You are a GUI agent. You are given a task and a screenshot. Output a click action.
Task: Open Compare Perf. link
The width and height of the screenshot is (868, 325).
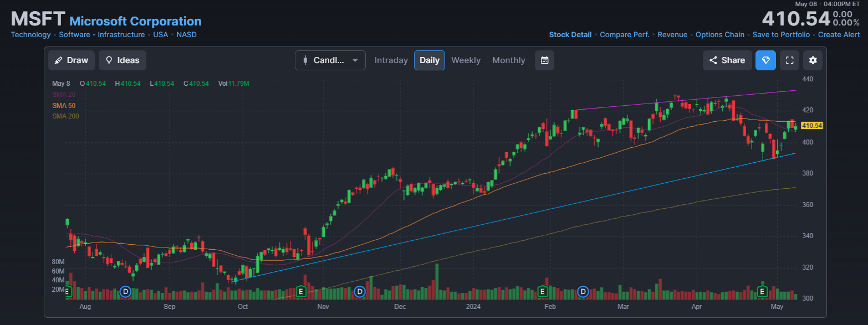click(625, 34)
